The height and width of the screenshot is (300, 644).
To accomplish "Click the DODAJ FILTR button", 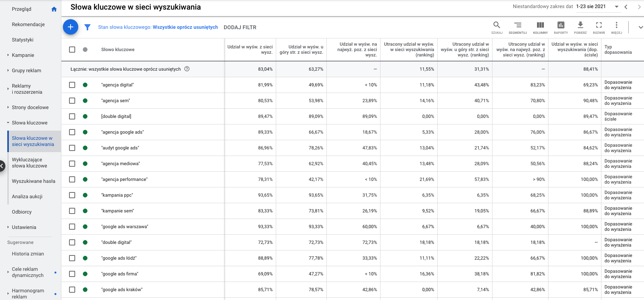I will point(240,27).
